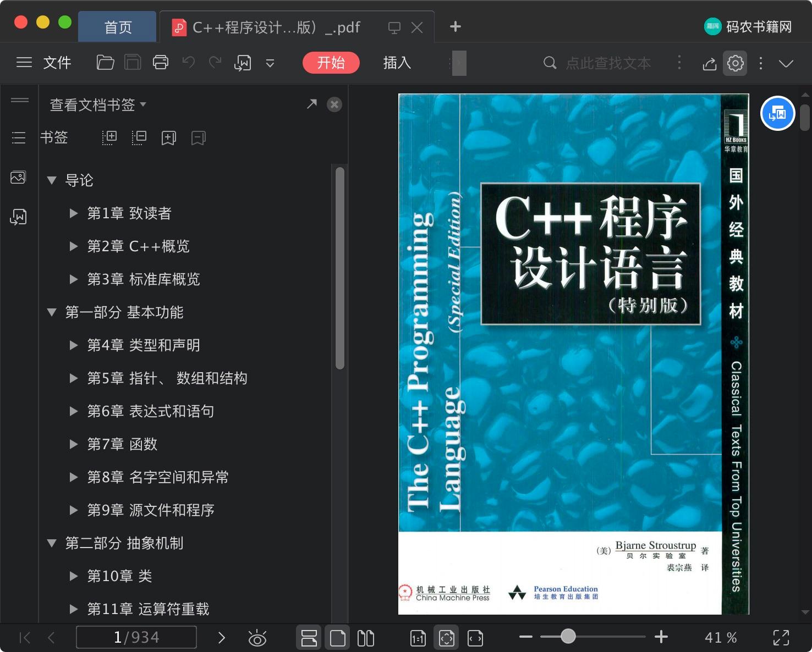Image resolution: width=812 pixels, height=652 pixels.
Task: Expand 第2章 C++概览 bookmark
Action: pyautogui.click(x=73, y=246)
